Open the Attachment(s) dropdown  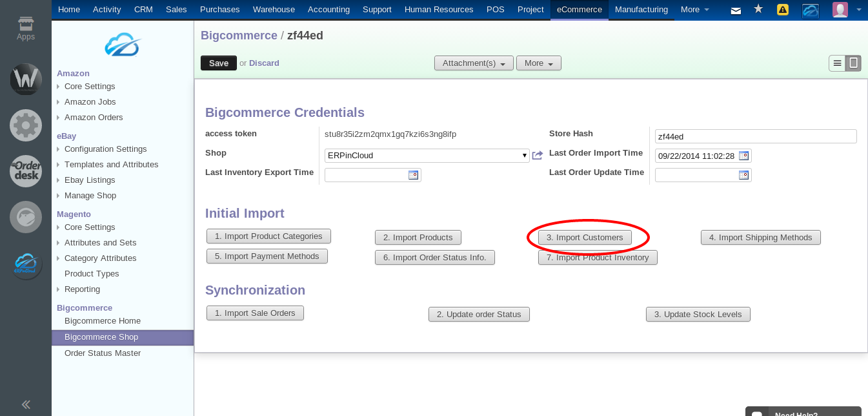[474, 63]
